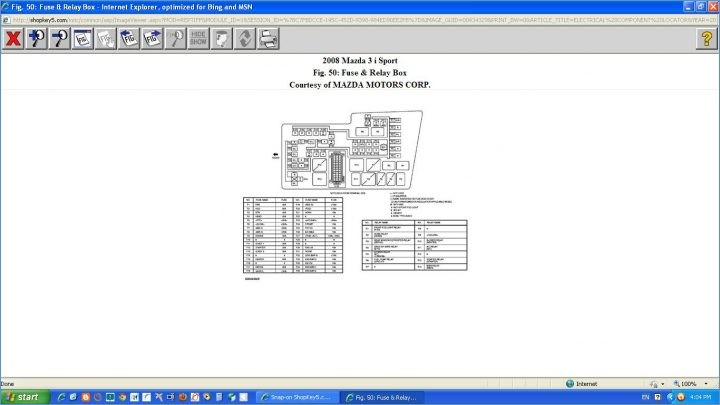Click the Internet zone globe icon
Image resolution: width=720 pixels, height=405 pixels.
pos(570,384)
